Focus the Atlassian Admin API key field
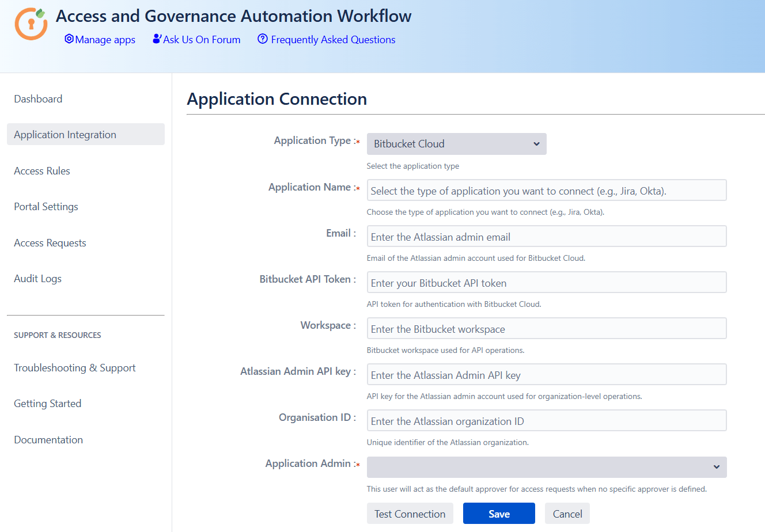The width and height of the screenshot is (765, 532). click(547, 374)
